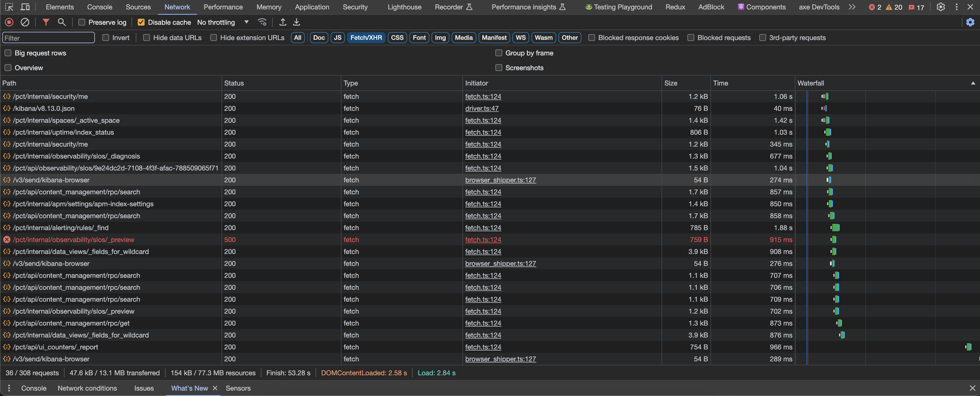Open Network panel settings gear
Screen dimensions: 980x396
click(x=970, y=22)
